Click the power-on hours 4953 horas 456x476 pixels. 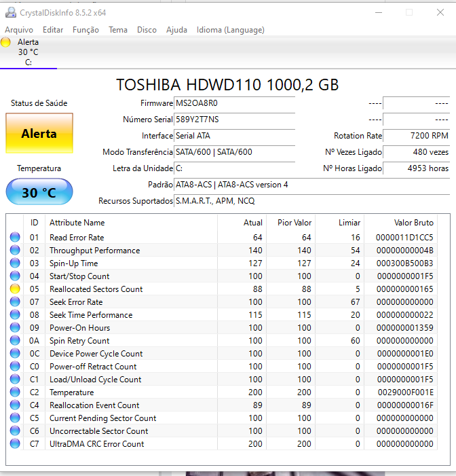click(x=416, y=168)
